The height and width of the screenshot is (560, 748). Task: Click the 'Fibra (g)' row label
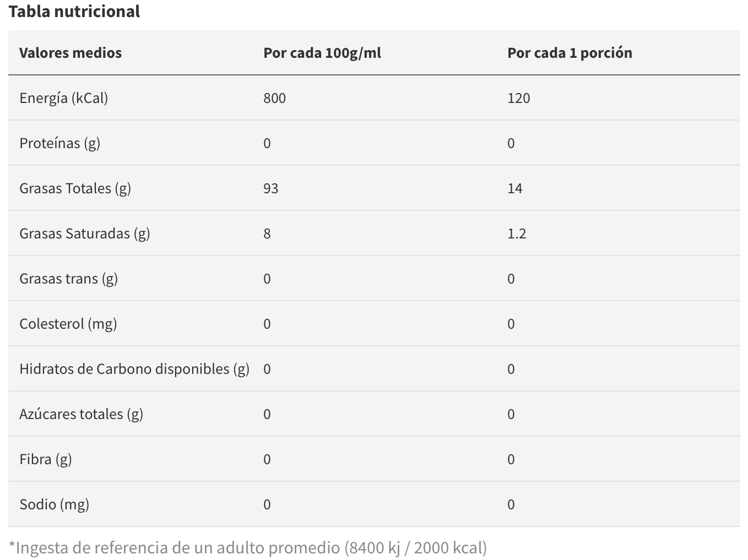45,459
